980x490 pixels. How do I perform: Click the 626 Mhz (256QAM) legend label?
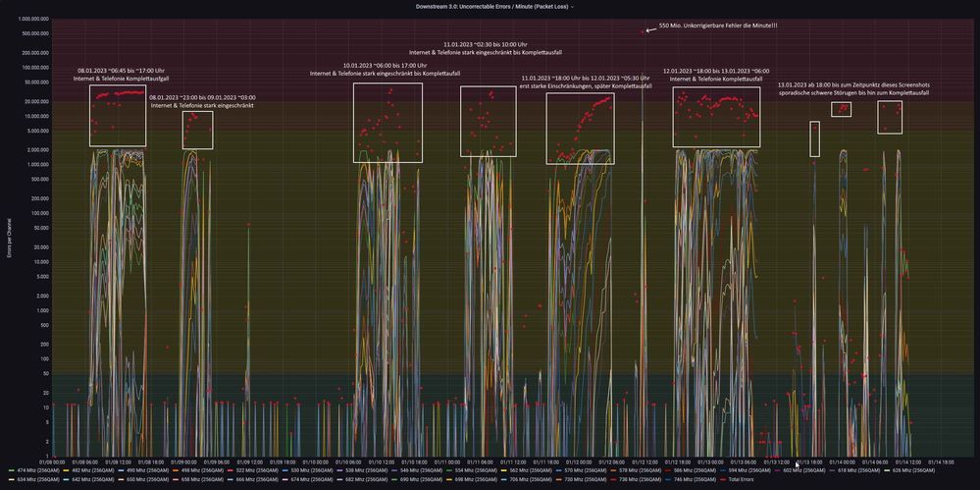[913, 470]
